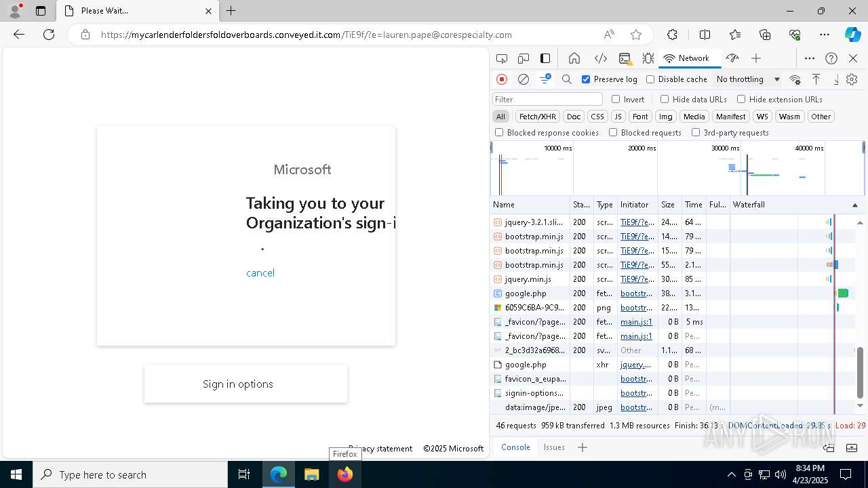Image resolution: width=868 pixels, height=488 pixels.
Task: Filter requests by Doc type
Action: (x=574, y=117)
